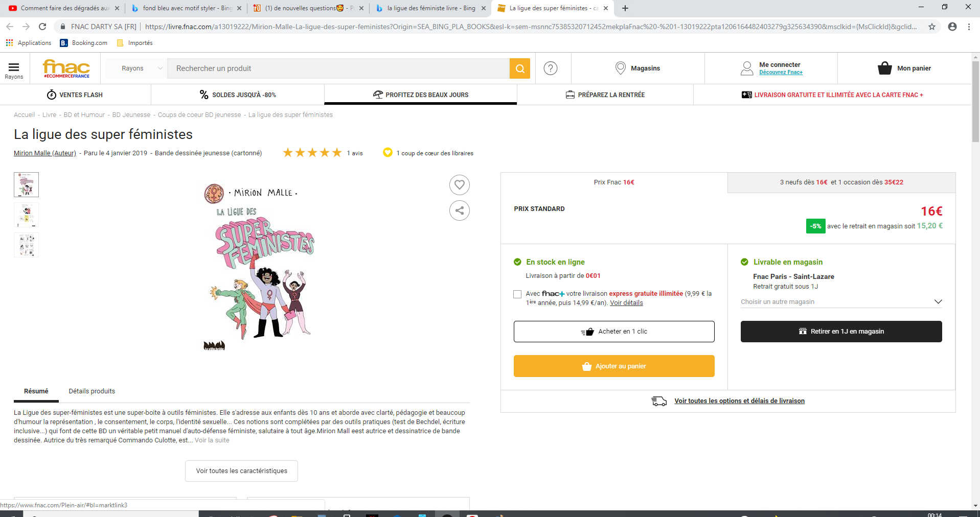Screen dimensions: 980x517
Task: Click 'Ajouter au panier' button
Action: (613, 366)
